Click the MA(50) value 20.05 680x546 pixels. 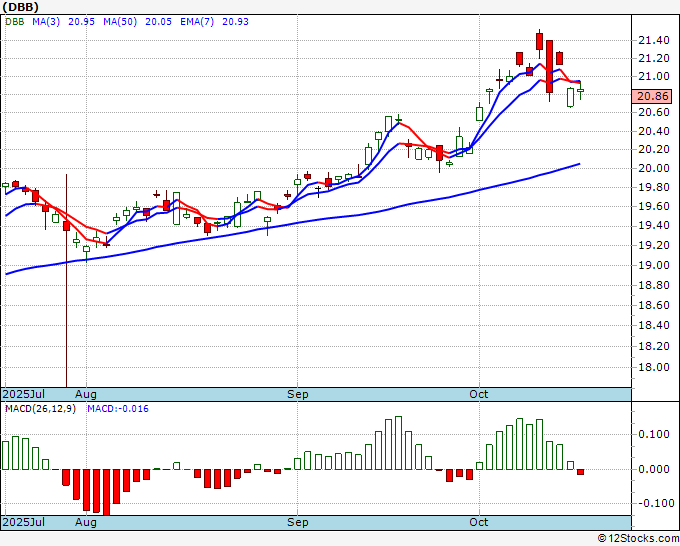coord(158,22)
